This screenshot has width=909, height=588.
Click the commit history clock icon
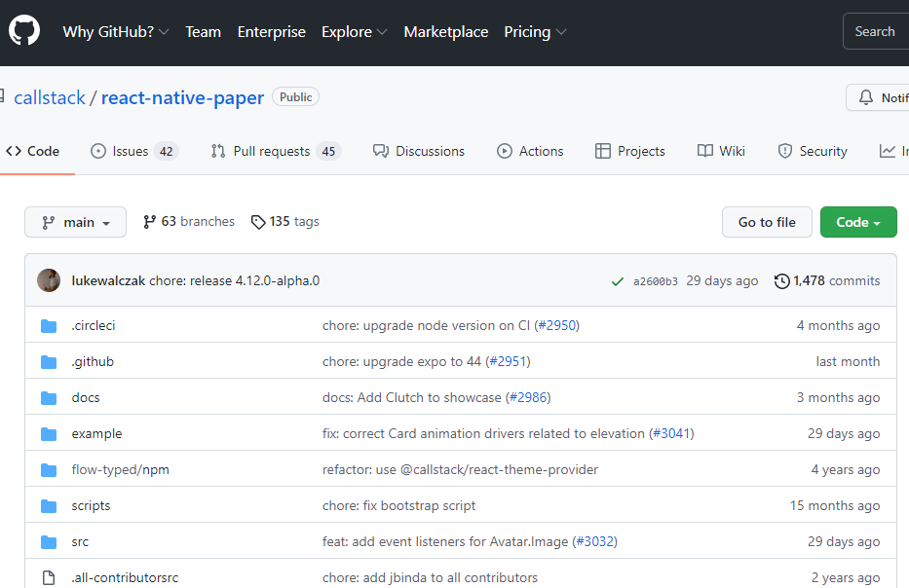click(x=782, y=281)
